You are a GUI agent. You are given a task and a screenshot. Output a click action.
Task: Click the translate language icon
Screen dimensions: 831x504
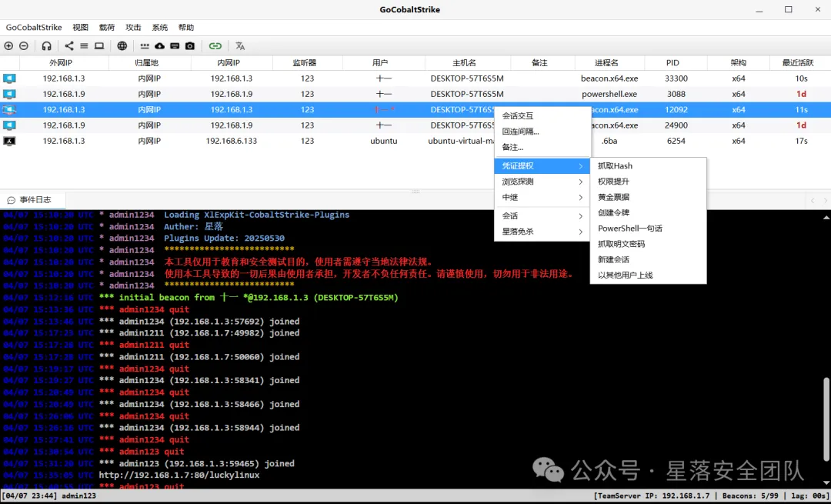[240, 46]
